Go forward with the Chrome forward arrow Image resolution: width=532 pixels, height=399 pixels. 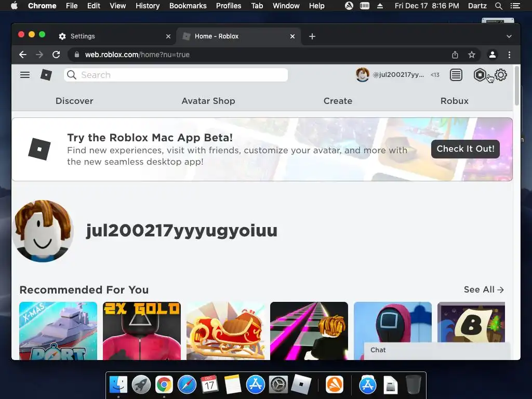pos(39,55)
